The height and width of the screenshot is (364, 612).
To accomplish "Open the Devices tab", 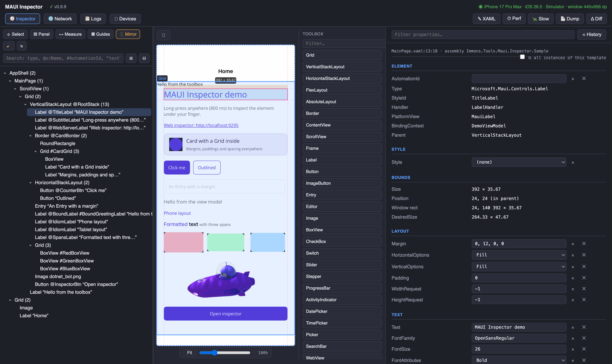I will pos(125,19).
